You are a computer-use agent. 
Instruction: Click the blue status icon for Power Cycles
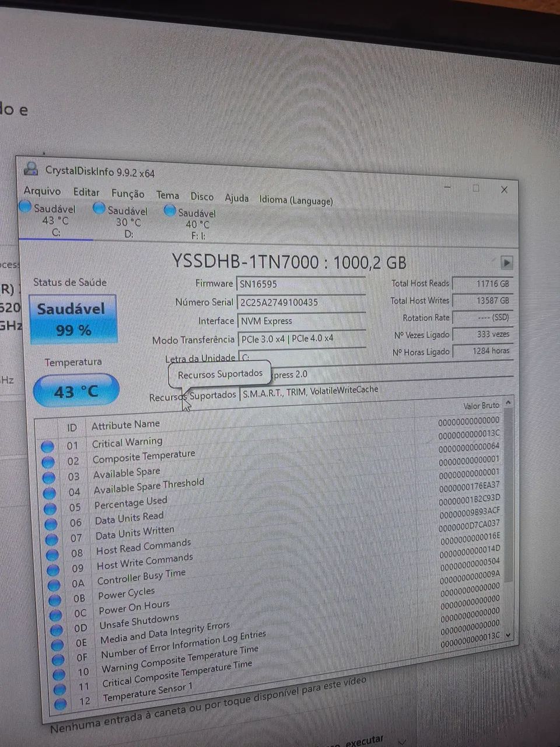click(x=55, y=600)
